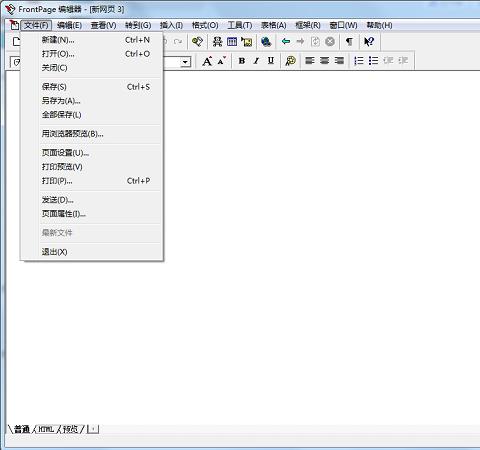
Task: Open the 查看(V) menu
Action: point(104,25)
